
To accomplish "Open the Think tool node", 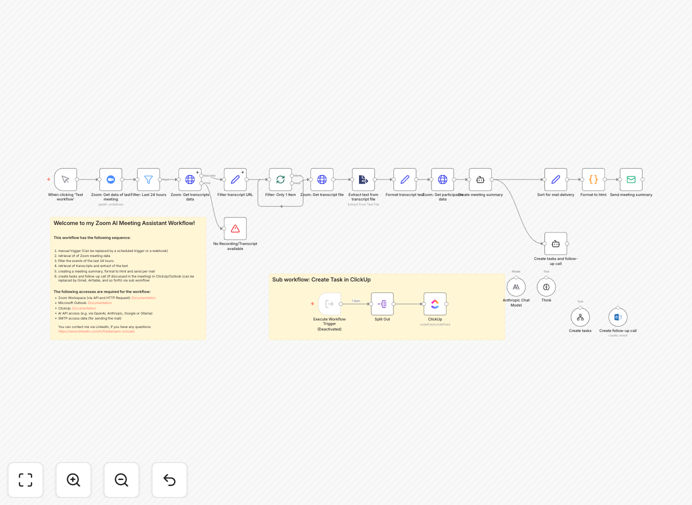I will click(x=546, y=287).
